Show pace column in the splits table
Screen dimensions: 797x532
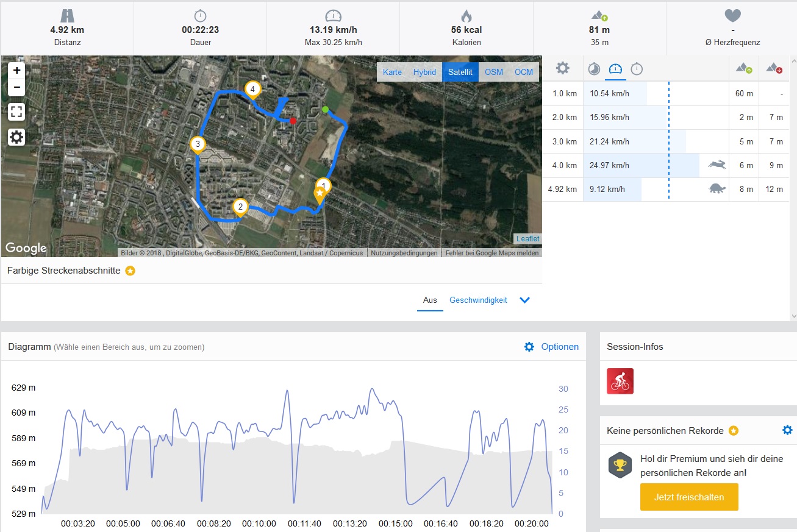[x=594, y=69]
